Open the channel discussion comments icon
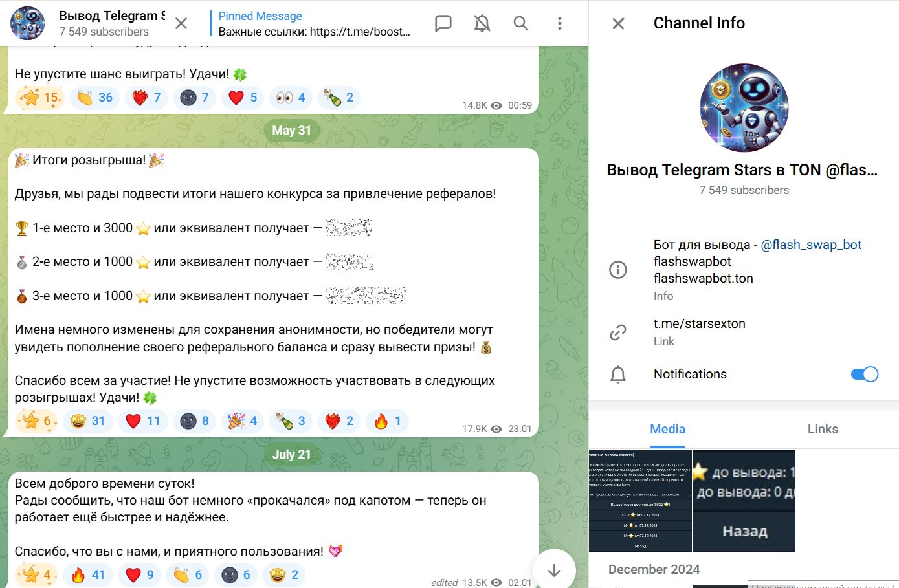Viewport: 899px width, 588px height. (443, 23)
